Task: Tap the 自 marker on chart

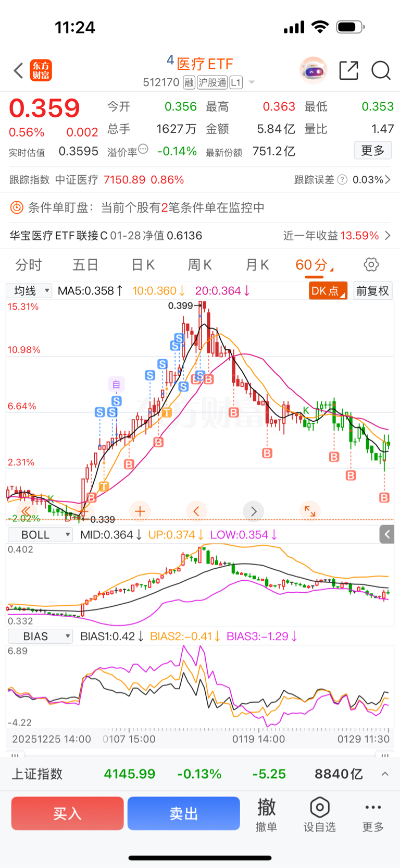Action: (116, 384)
